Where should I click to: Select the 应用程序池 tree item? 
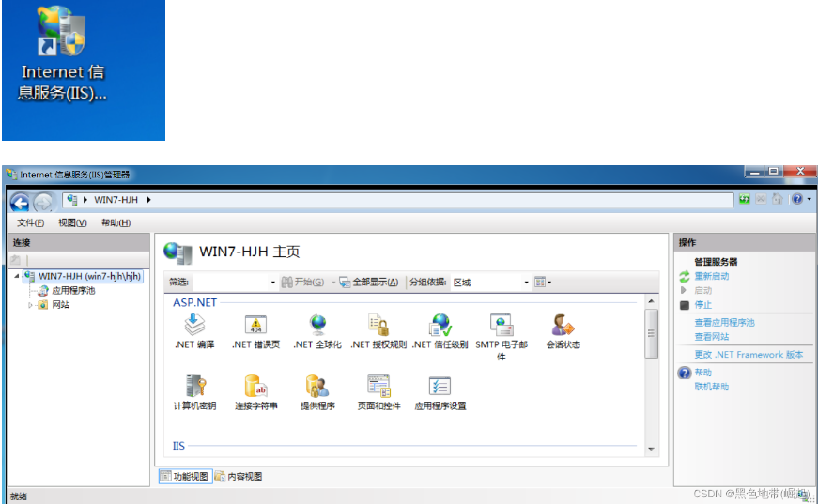coord(67,291)
